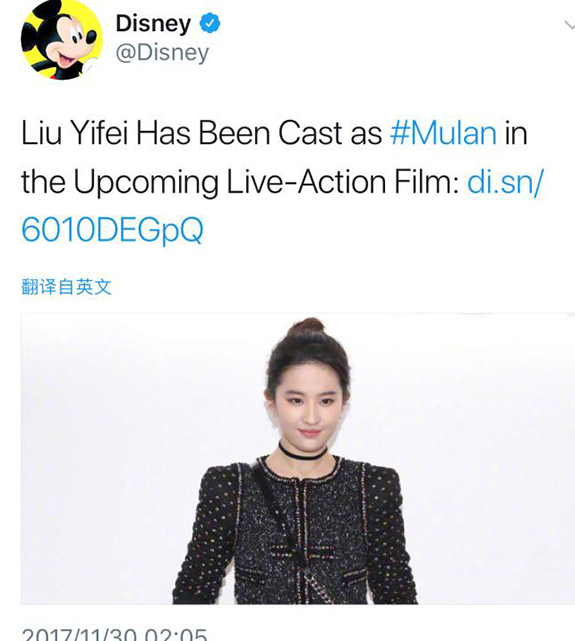Open the Mickey Mouse profile avatar
This screenshot has width=575, height=641.
[62, 39]
